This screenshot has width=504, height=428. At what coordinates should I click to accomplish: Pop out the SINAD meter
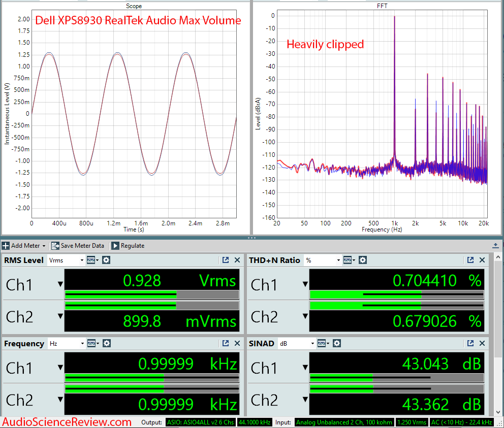pyautogui.click(x=470, y=343)
